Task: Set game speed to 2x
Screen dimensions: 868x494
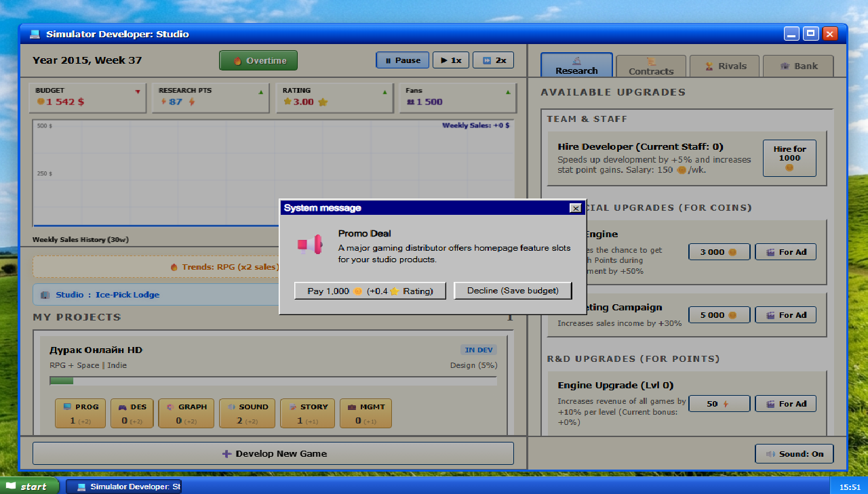Action: coord(493,60)
